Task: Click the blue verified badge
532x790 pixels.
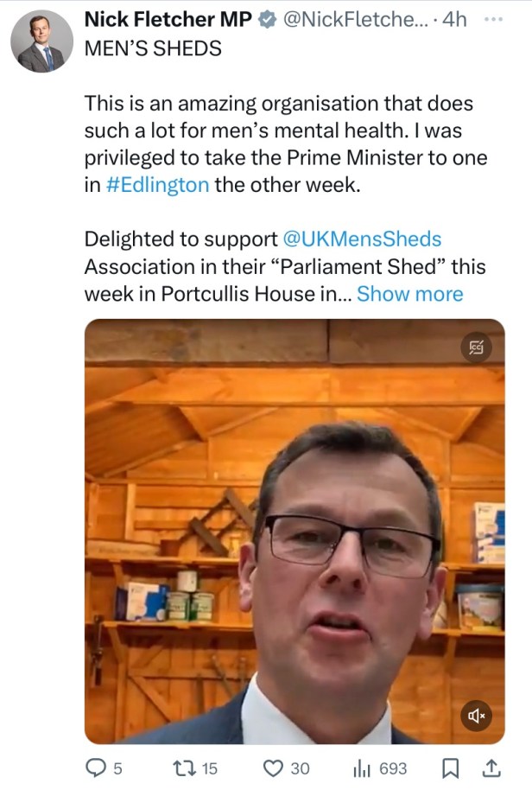Action: click(x=270, y=19)
